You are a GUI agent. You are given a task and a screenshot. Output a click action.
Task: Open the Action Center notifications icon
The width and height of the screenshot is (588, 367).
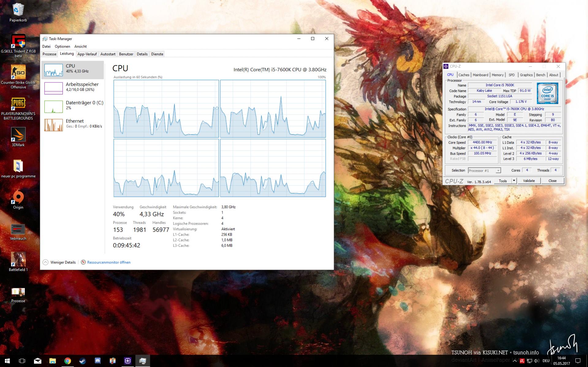(578, 361)
